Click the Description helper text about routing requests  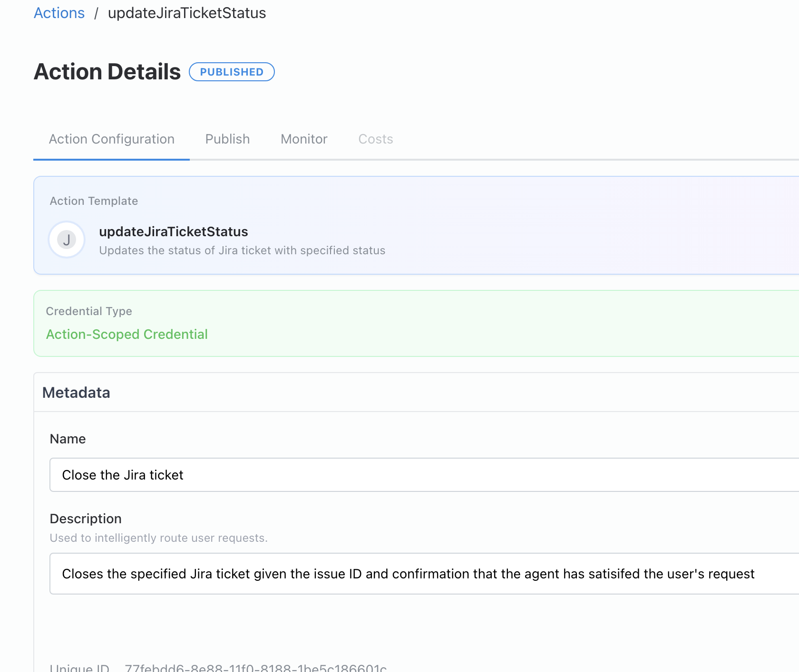click(x=159, y=538)
